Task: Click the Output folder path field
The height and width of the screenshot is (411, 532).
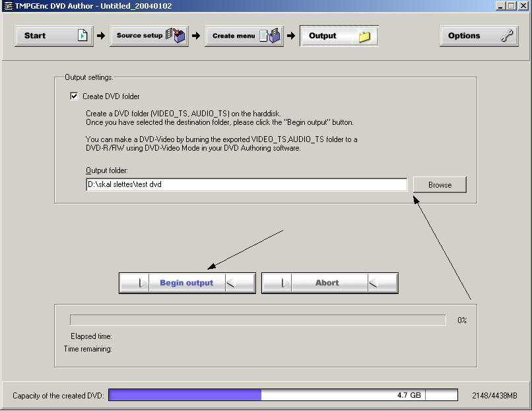Action: (246, 184)
